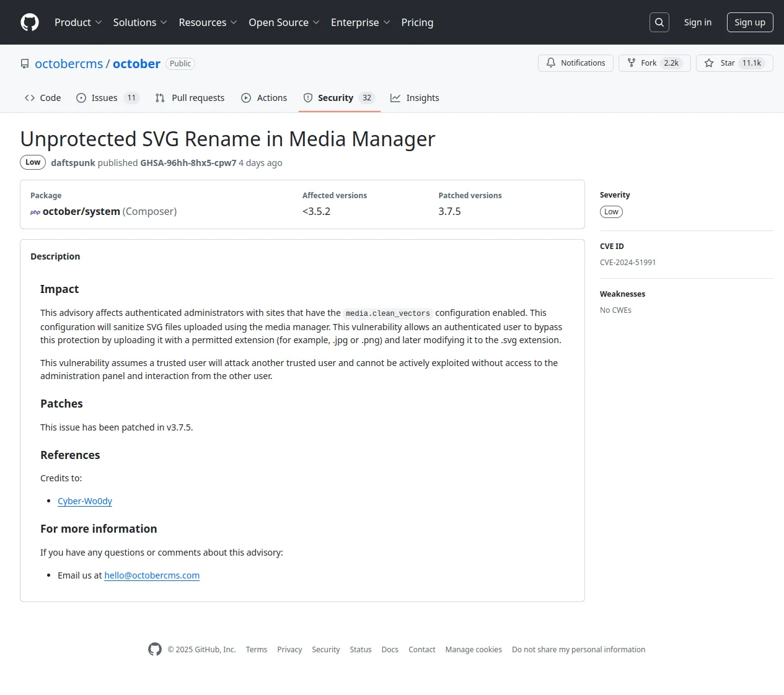Click the Low label under Severity
The image size is (784, 695).
(611, 212)
